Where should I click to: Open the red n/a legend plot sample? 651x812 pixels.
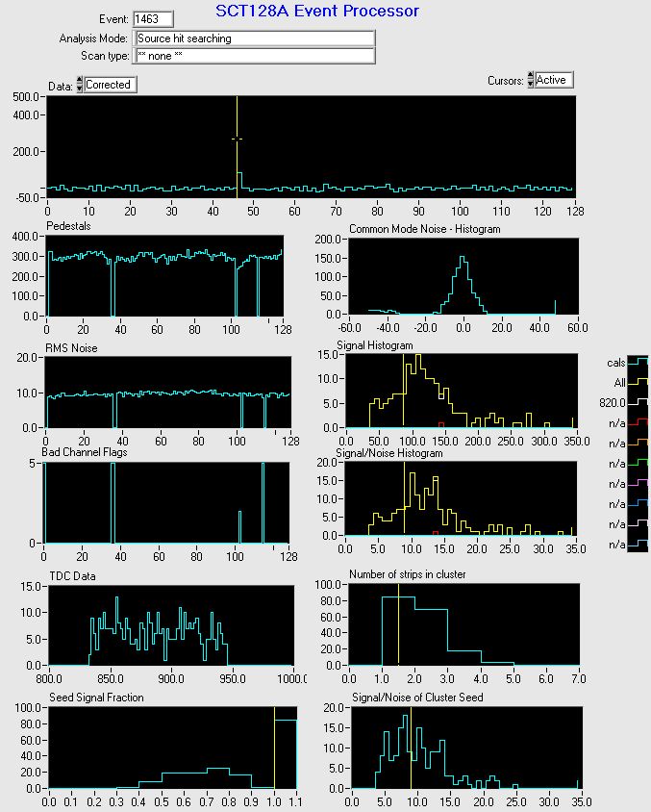[x=639, y=422]
